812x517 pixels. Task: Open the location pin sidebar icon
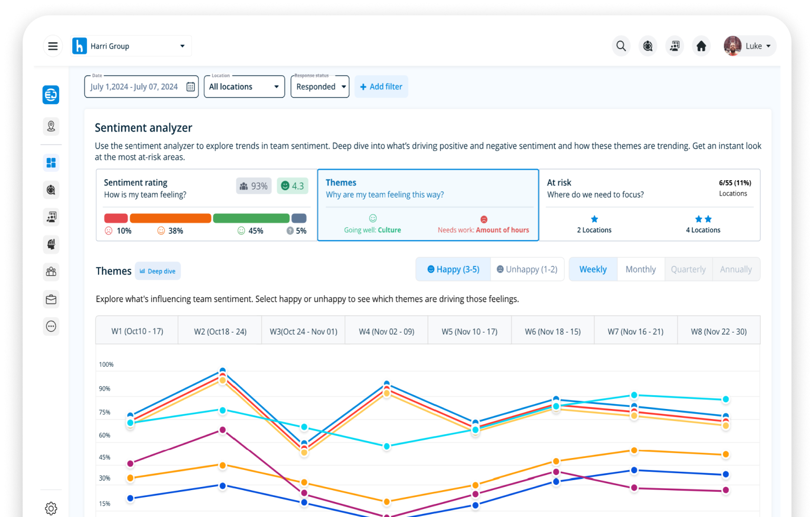pyautogui.click(x=51, y=126)
